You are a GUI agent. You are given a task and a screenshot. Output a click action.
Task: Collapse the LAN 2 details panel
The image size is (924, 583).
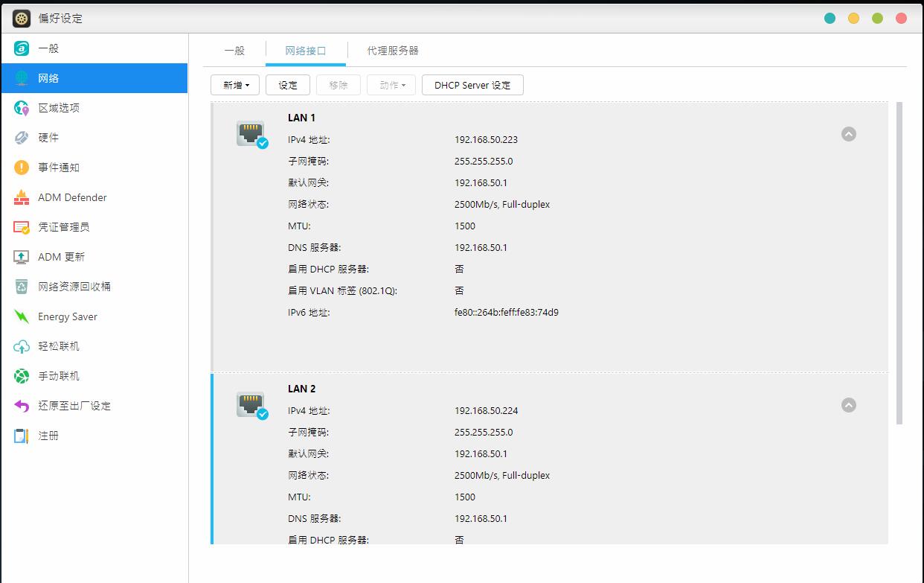(849, 405)
